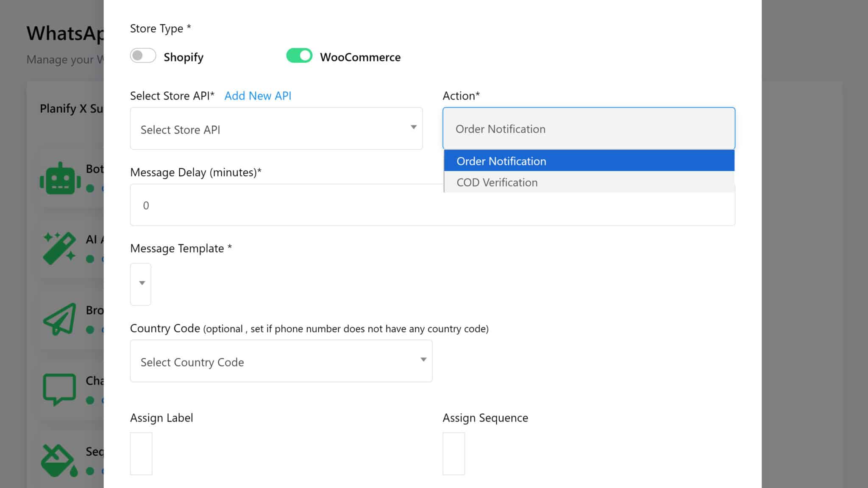
Task: Click the Add New API link
Action: point(258,96)
